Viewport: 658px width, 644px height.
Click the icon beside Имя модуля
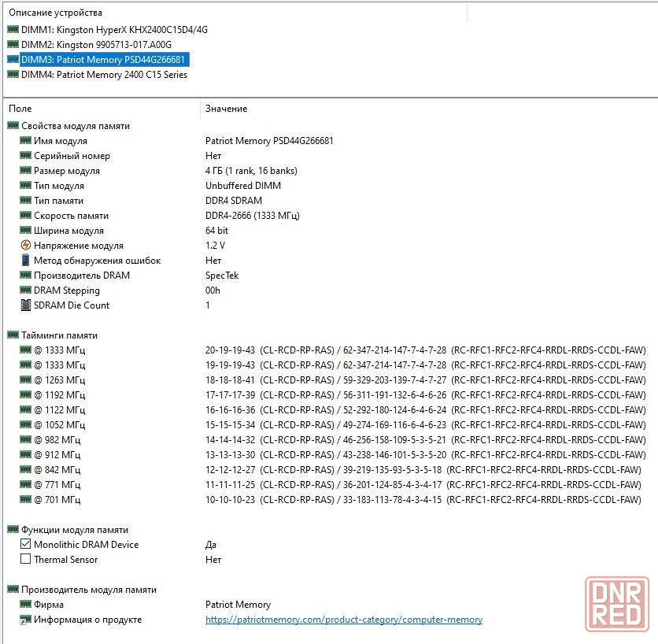26,141
